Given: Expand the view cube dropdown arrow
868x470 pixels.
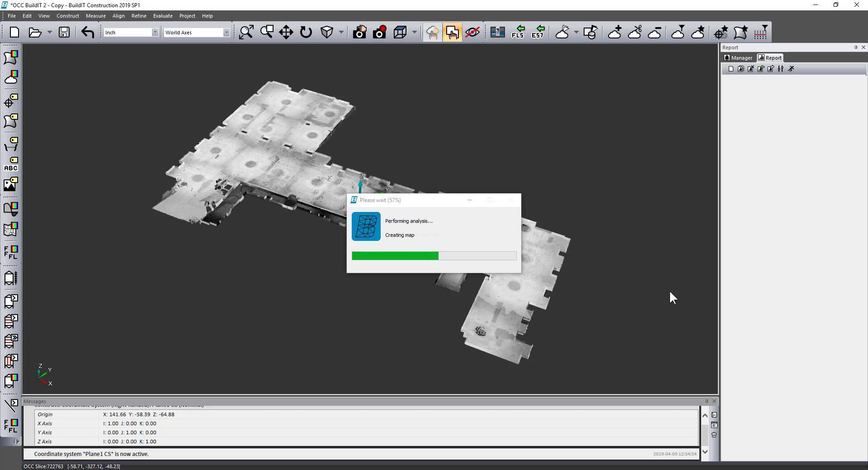Looking at the screenshot, I should [341, 33].
